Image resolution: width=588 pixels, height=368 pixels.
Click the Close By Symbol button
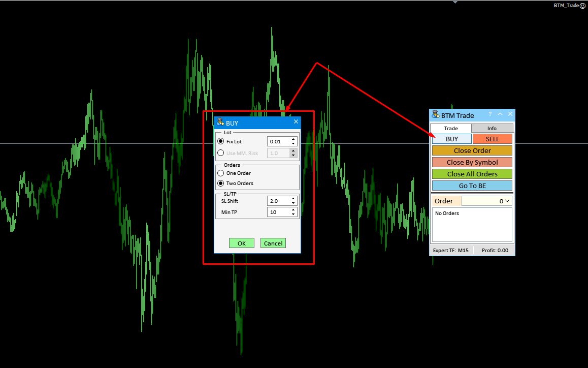(x=472, y=162)
